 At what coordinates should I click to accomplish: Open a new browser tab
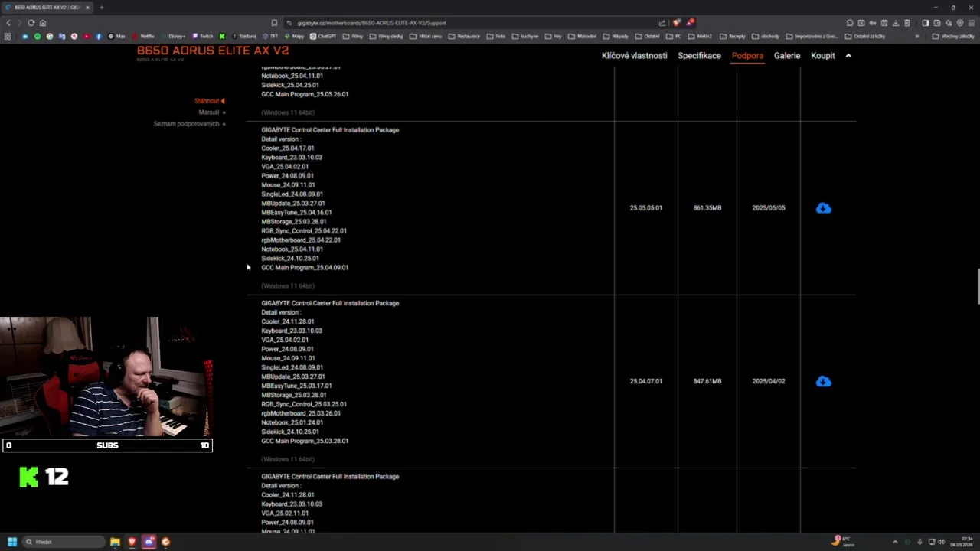coord(101,8)
